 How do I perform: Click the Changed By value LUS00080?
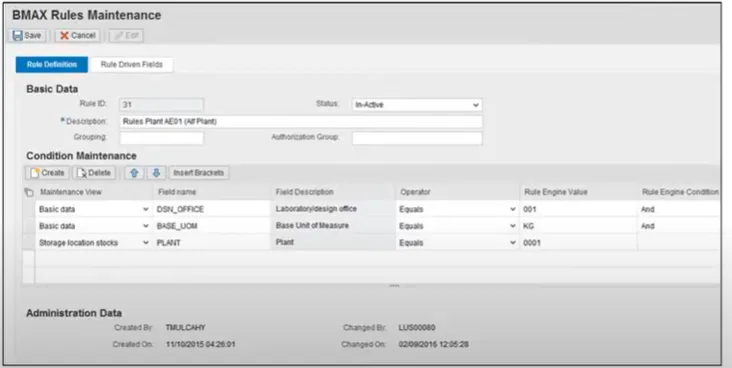coord(417,327)
